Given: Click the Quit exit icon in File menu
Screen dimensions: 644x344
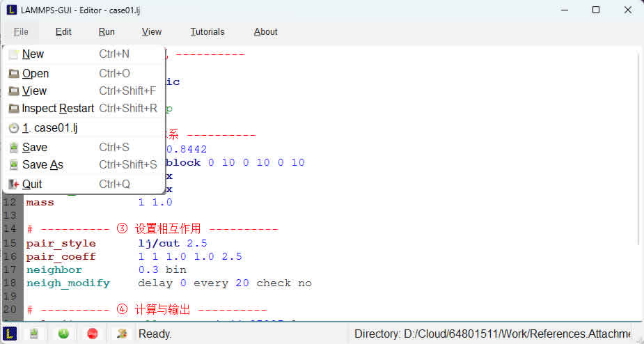Looking at the screenshot, I should (x=14, y=184).
